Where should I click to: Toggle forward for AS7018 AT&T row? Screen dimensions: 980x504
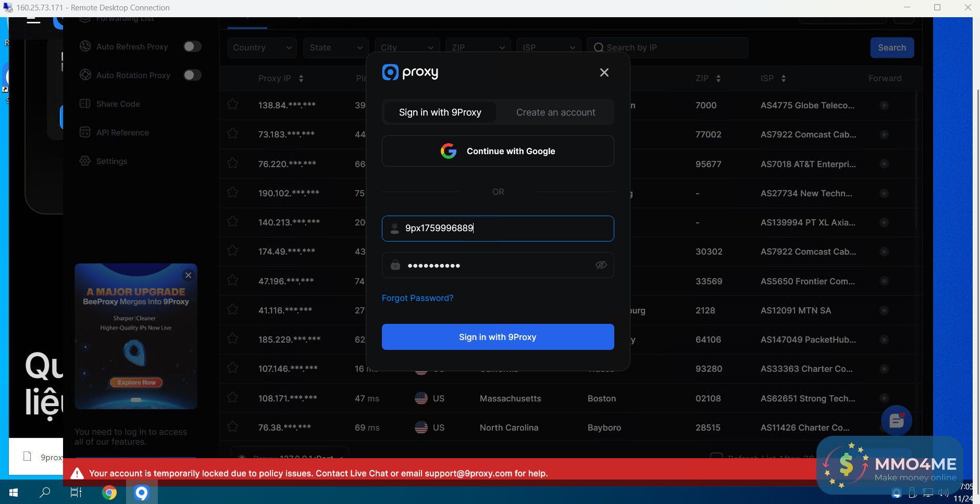point(884,163)
